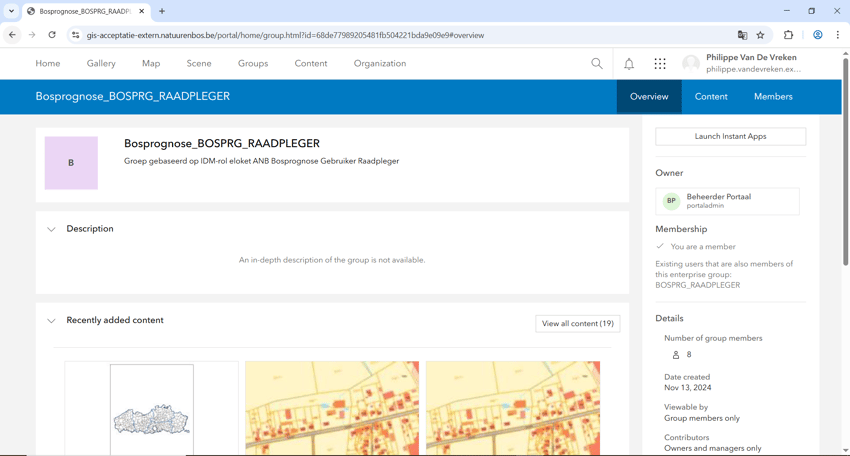
Task: Open a new browser tab
Action: coord(162,11)
